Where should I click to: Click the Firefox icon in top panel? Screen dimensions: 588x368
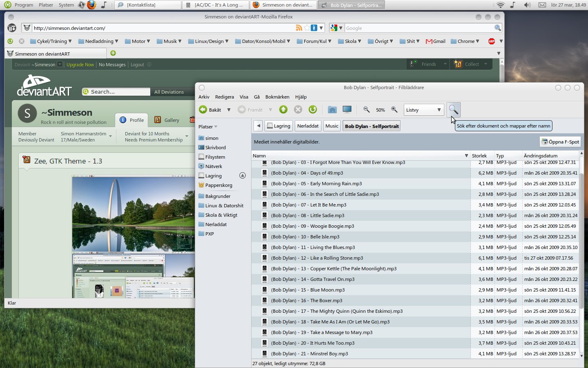point(91,5)
